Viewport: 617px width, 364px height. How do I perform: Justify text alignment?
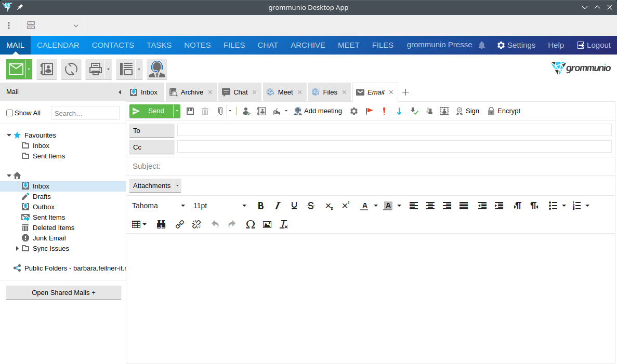click(464, 206)
